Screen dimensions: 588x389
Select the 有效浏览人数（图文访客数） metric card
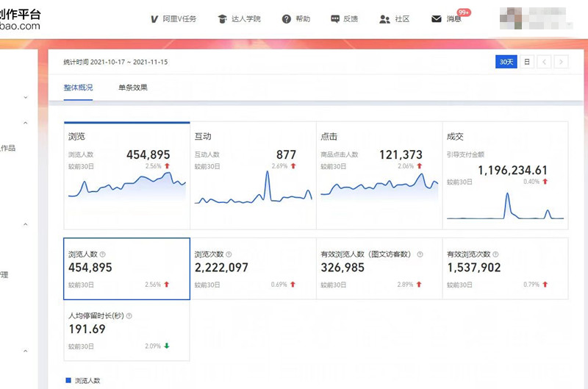click(379, 268)
